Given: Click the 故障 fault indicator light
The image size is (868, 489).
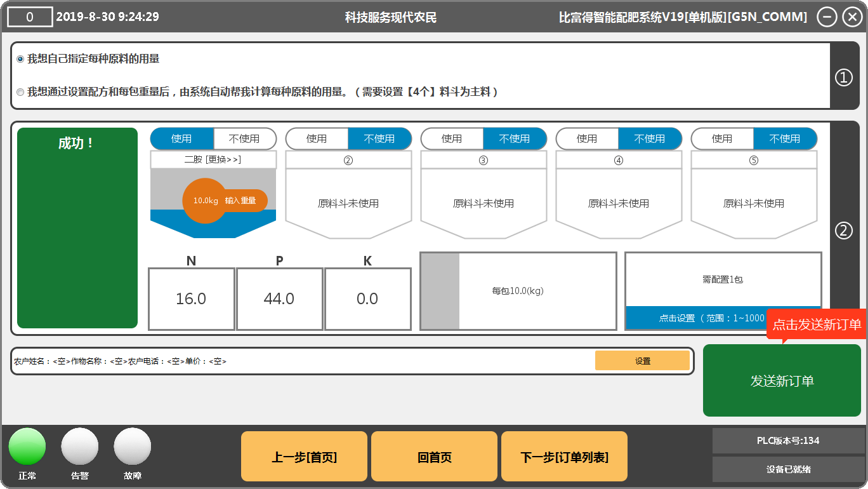Looking at the screenshot, I should [x=133, y=447].
